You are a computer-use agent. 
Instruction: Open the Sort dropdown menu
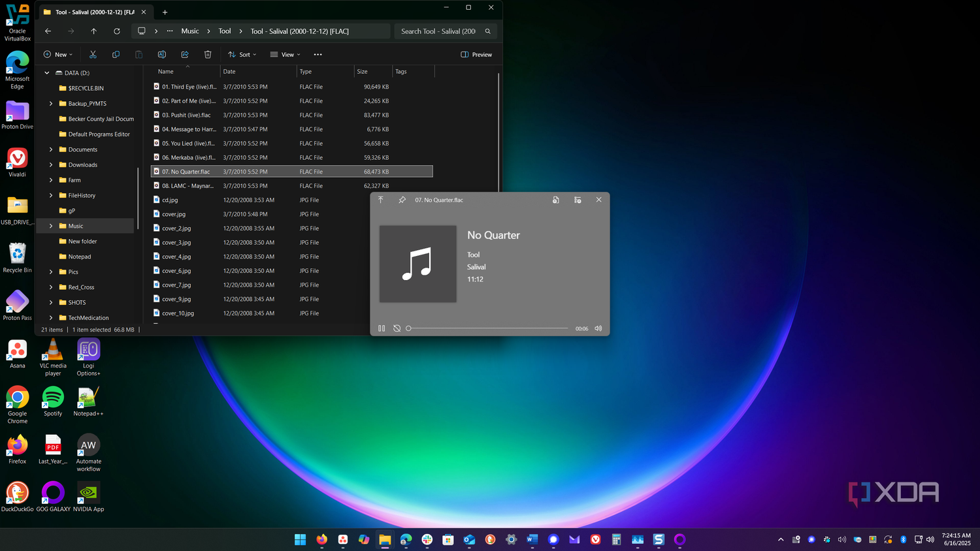pos(242,55)
